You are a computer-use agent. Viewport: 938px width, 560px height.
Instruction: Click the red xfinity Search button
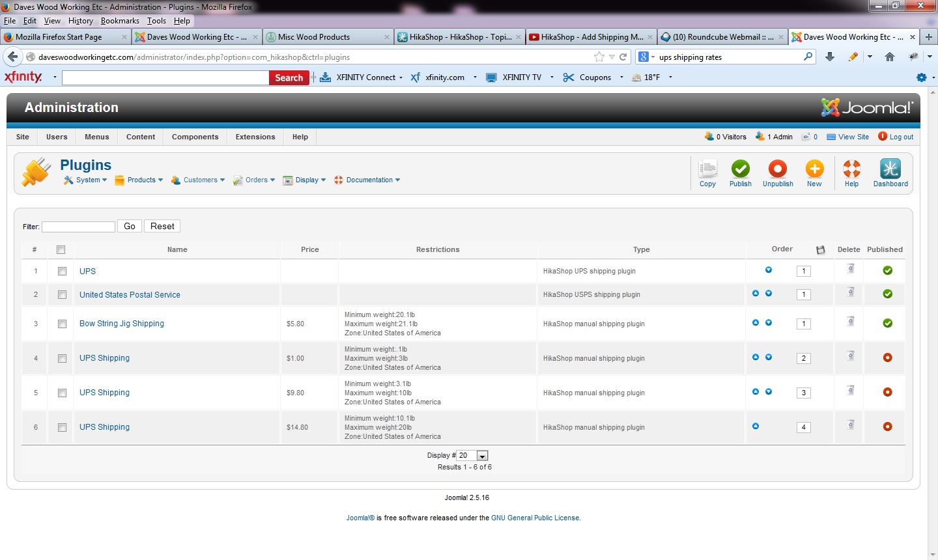(x=289, y=77)
